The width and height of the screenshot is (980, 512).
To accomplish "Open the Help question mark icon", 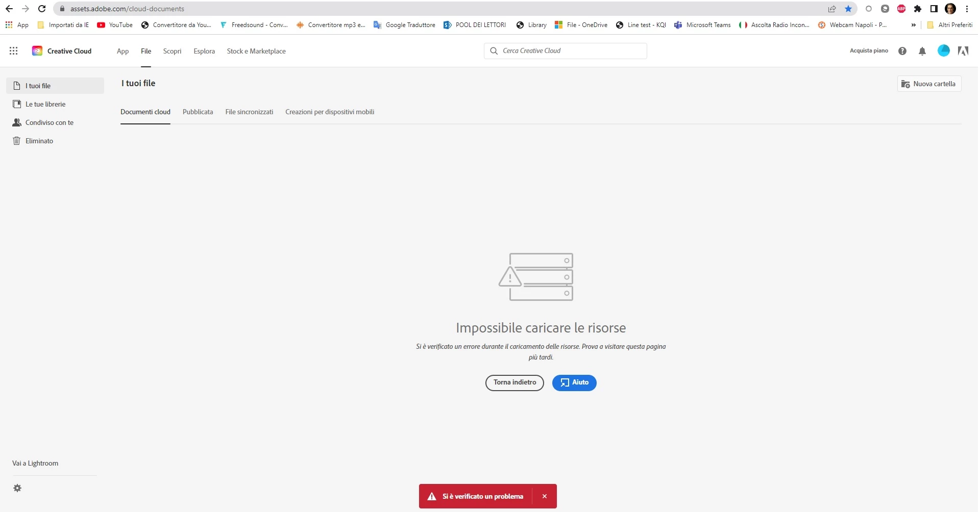I will (x=902, y=51).
